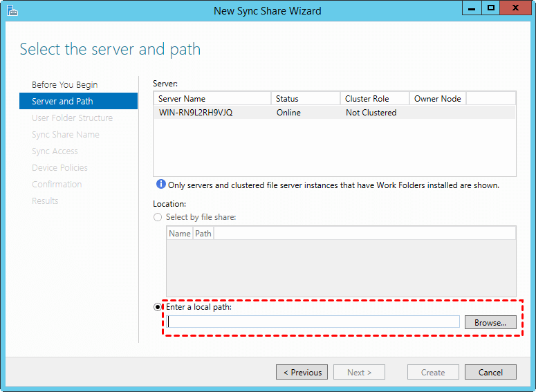The height and width of the screenshot is (392, 536).
Task: Click the Path column in file share list
Action: 203,234
